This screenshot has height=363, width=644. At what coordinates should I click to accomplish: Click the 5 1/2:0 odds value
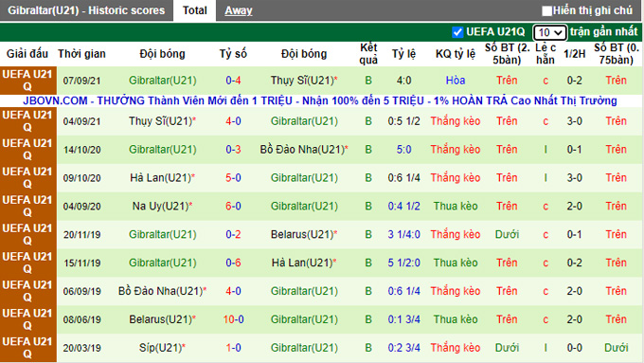pos(403,263)
